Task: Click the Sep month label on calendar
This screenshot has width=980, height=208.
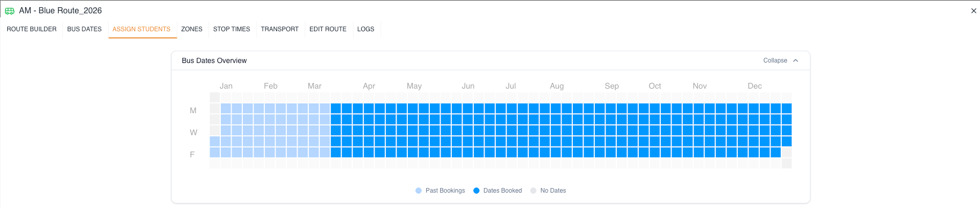Action: point(612,86)
